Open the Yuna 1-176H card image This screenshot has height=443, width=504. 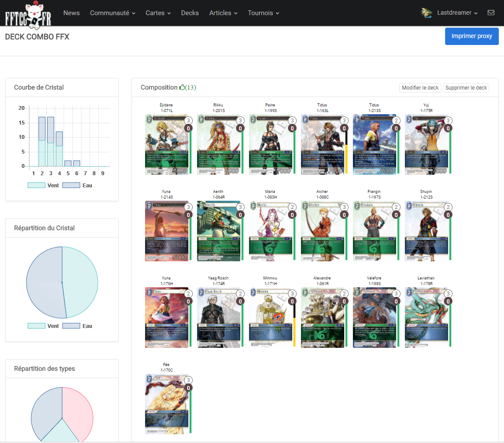click(x=167, y=318)
